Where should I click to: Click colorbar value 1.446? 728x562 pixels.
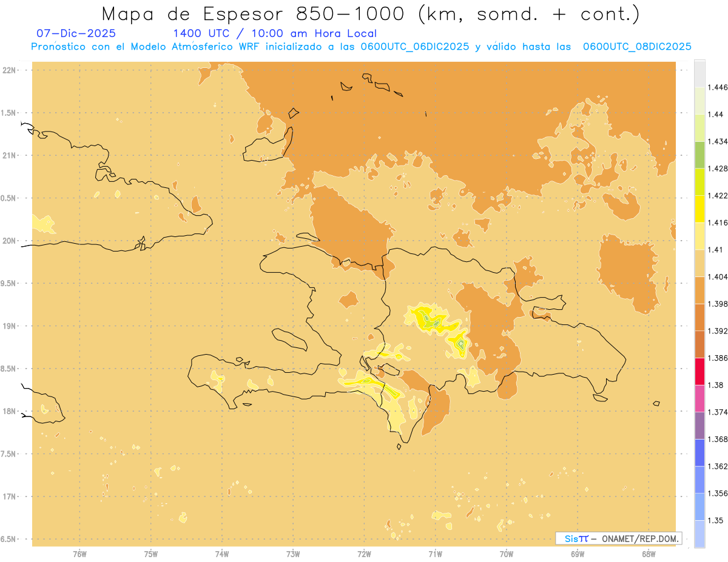718,87
